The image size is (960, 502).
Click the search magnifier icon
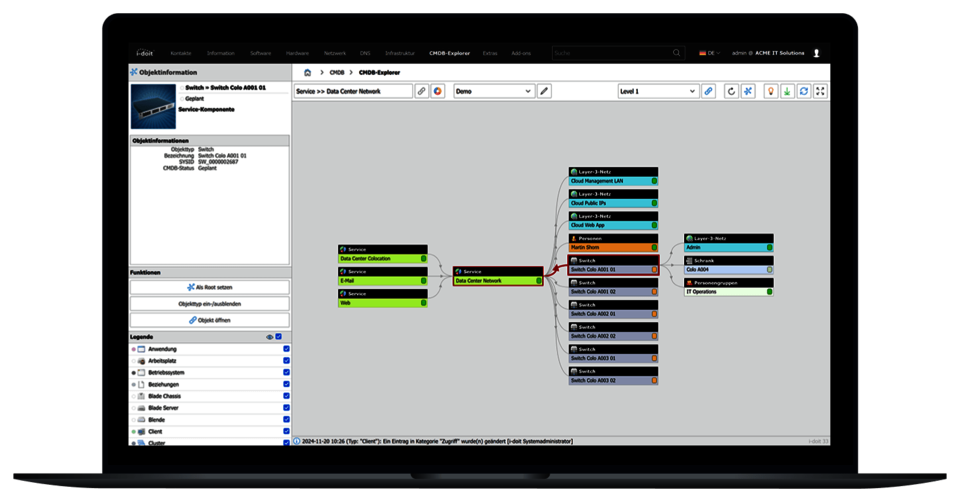(677, 53)
